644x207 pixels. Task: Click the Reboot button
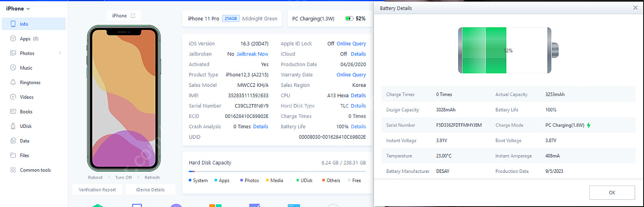point(95,177)
